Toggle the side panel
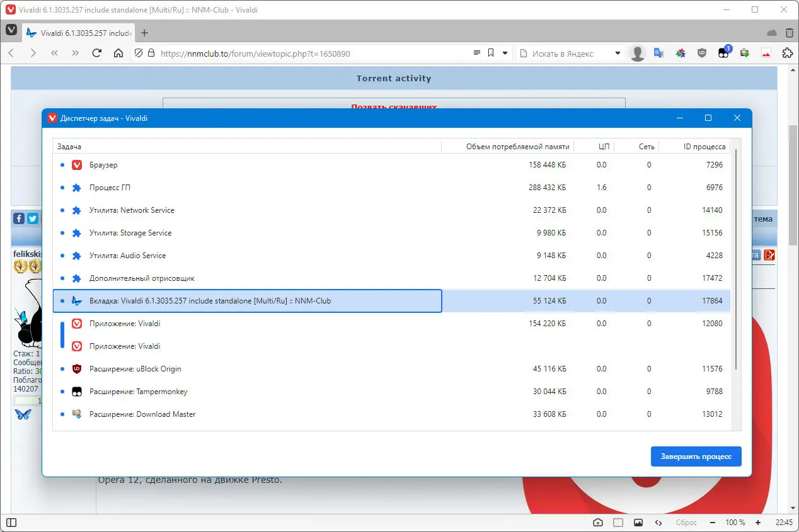 tap(11, 523)
